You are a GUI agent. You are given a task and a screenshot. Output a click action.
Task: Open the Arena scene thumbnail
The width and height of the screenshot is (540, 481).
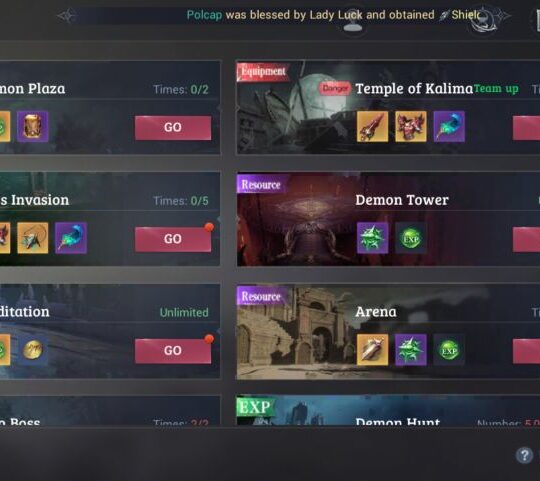click(x=296, y=332)
